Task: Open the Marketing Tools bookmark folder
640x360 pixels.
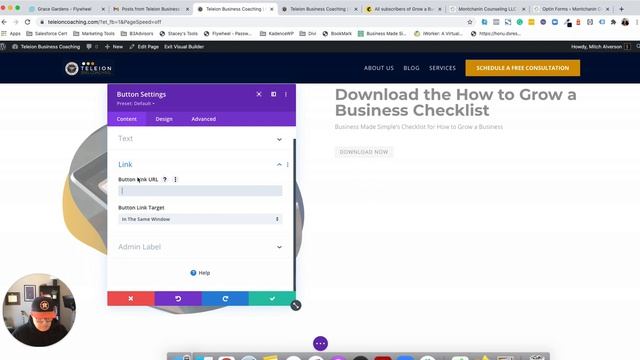Action: click(x=94, y=33)
